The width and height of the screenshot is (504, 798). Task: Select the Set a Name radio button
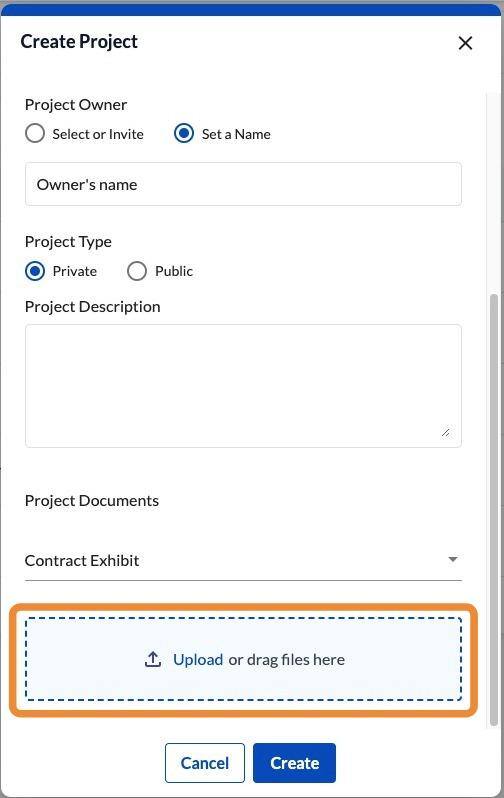pyautogui.click(x=184, y=134)
